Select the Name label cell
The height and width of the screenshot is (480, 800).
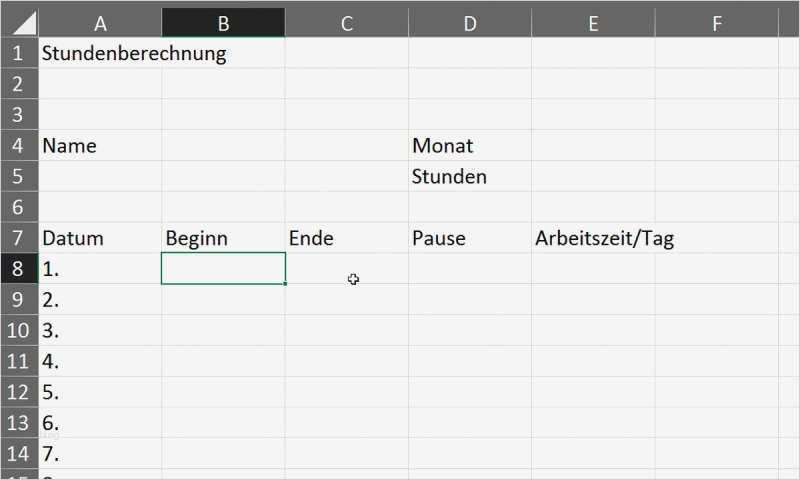coord(100,146)
